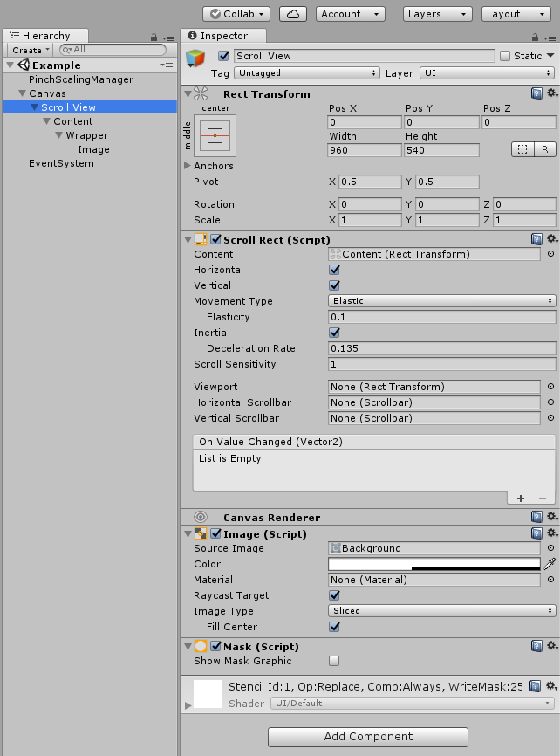Screen dimensions: 560x756
Task: Switch to the Hierarchy tab
Action: pyautogui.click(x=45, y=36)
